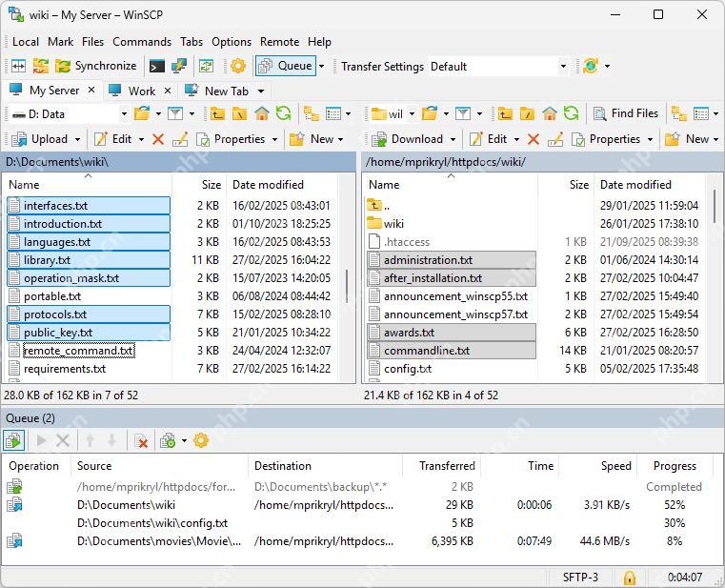Image resolution: width=725 pixels, height=588 pixels.
Task: Click the globe update icon in main toolbar
Action: point(591,66)
